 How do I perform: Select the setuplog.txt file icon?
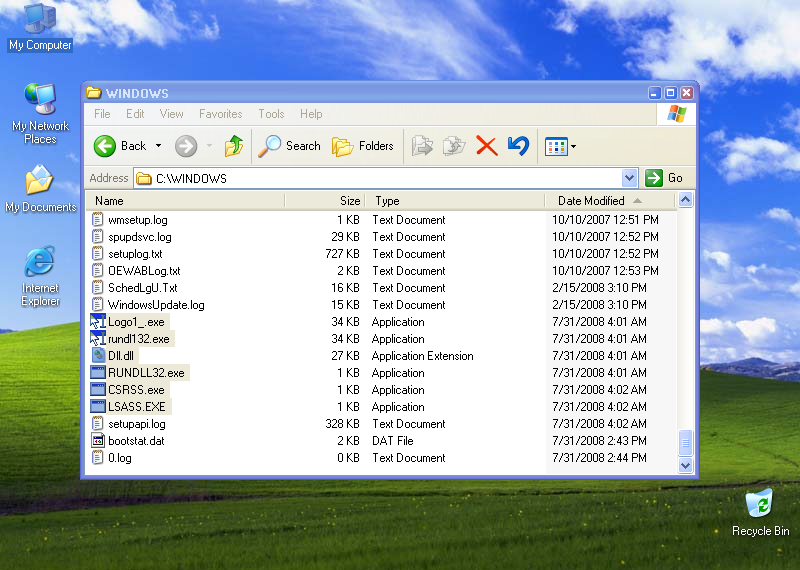click(97, 254)
